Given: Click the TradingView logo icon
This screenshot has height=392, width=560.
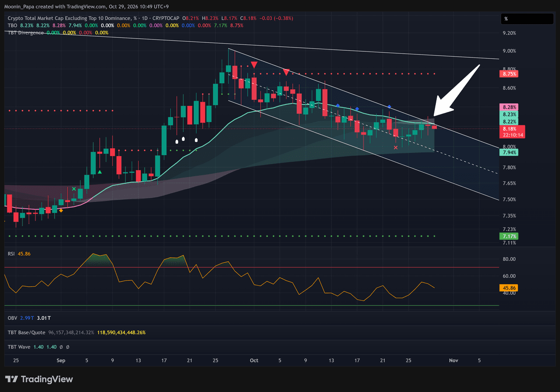Looking at the screenshot, I should (12, 379).
